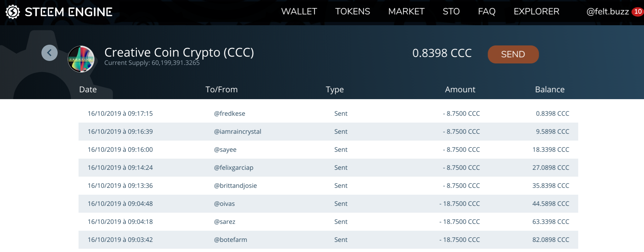Viewport: 644px width, 252px height.
Task: Click the 63.3398 CCC balance cell
Action: tap(551, 222)
